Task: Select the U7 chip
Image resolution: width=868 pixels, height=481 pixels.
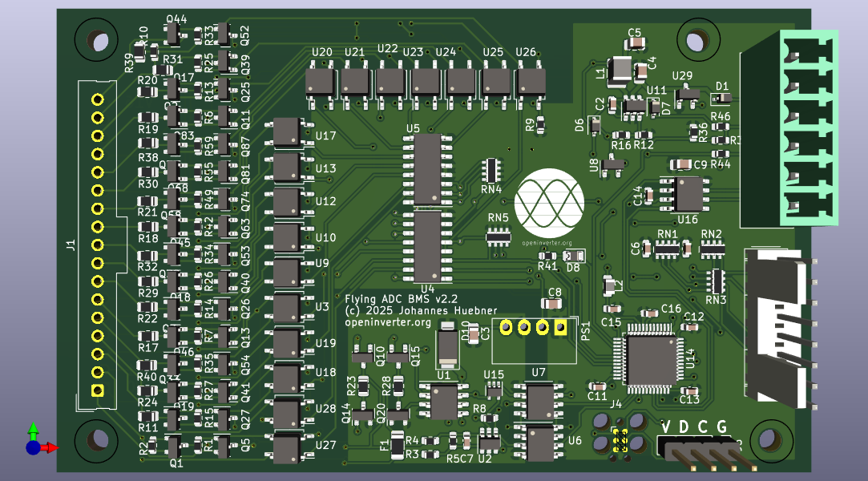Action: [539, 402]
